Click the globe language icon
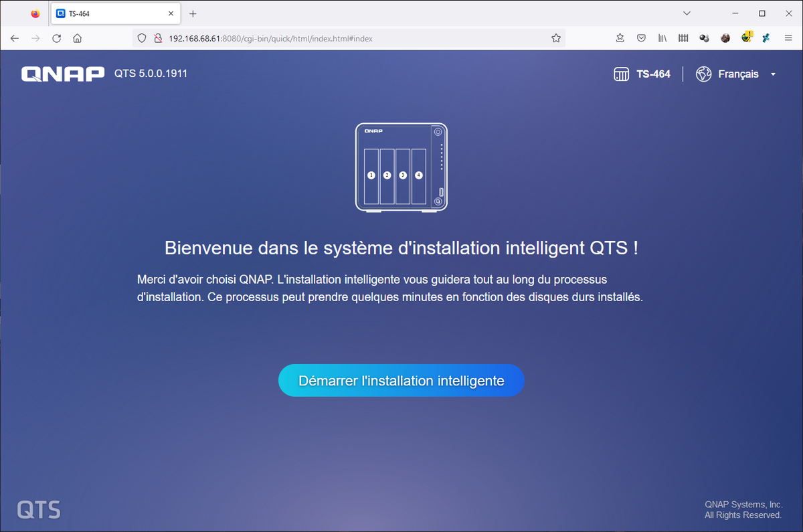The width and height of the screenshot is (803, 532). pyautogui.click(x=703, y=74)
